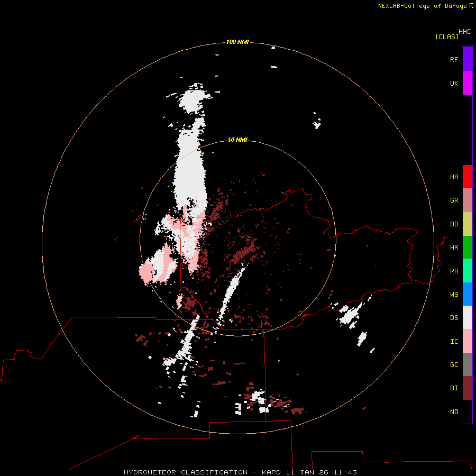Click the NEXLAB-College of DuPage credit text
Screen dimensions: 476x476
click(422, 6)
